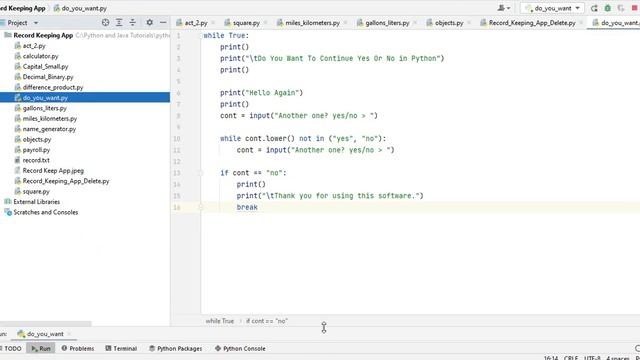Screen dimensions: 640x360
Task: Select square.py in project tree
Action: (x=36, y=191)
